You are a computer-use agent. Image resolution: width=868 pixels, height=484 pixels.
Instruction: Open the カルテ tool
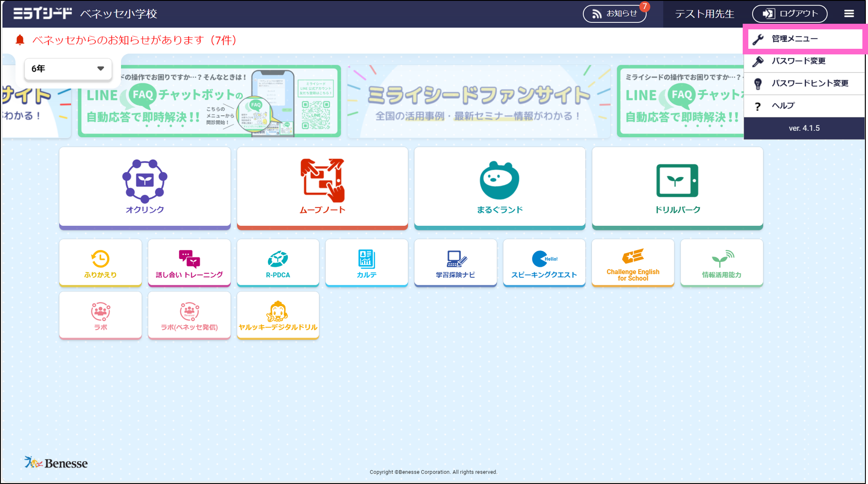click(x=366, y=263)
